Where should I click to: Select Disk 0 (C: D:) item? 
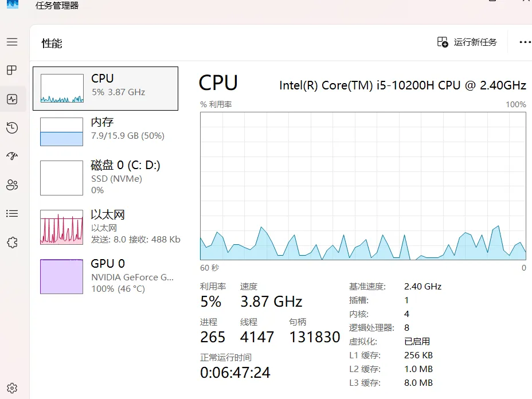pos(105,178)
